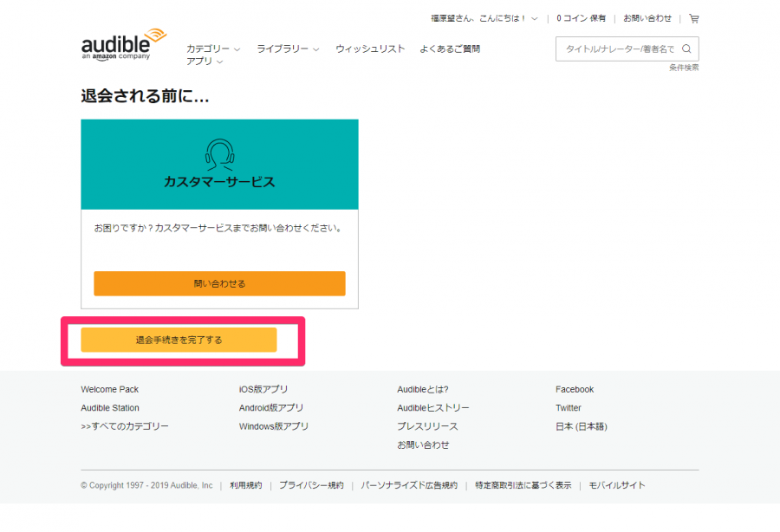The image size is (780, 532).
Task: Open パーソナライズド広告規約 link
Action: tap(409, 485)
